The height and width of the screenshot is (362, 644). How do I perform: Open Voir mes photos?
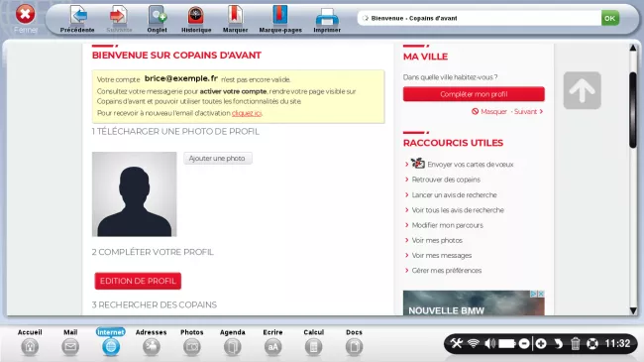(437, 240)
